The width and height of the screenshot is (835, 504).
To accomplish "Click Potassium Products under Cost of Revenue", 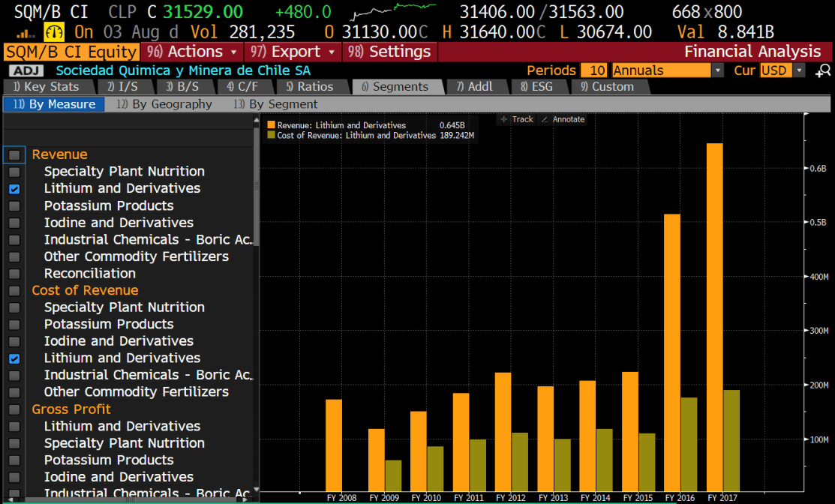I will (x=109, y=325).
